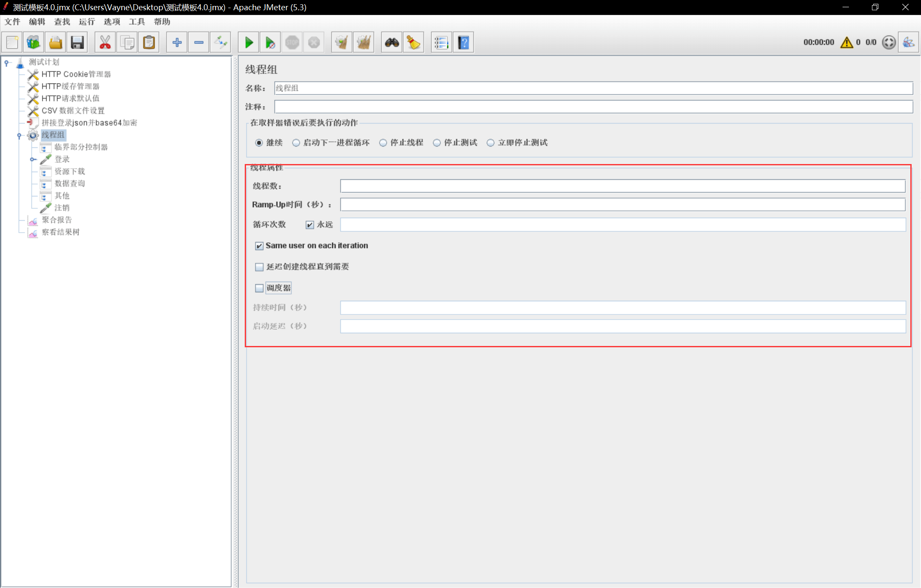Open the 运行 menu

(x=87, y=22)
